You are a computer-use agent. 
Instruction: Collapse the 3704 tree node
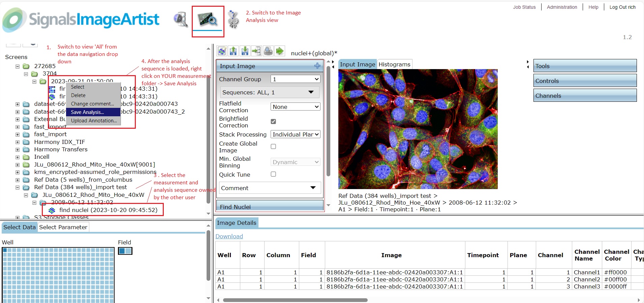26,74
